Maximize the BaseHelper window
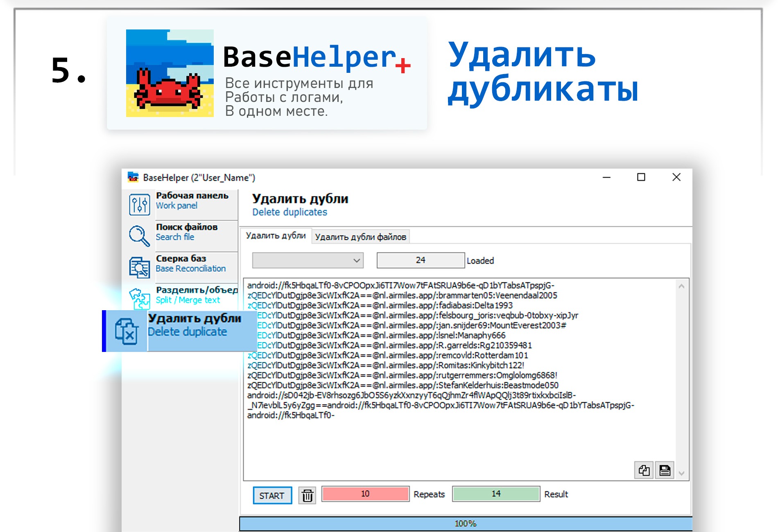Viewport: 778px width, 532px height. 641,177
